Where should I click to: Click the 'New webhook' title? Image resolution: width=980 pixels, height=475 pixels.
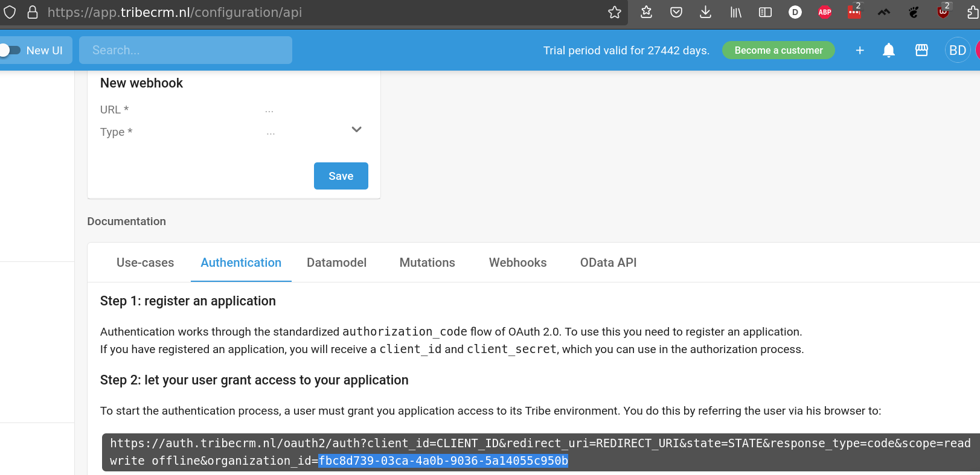[141, 83]
